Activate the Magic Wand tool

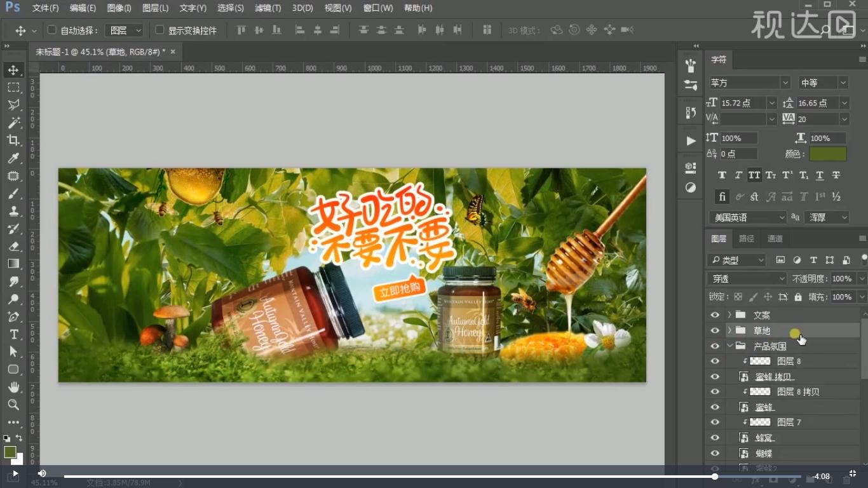click(x=13, y=123)
